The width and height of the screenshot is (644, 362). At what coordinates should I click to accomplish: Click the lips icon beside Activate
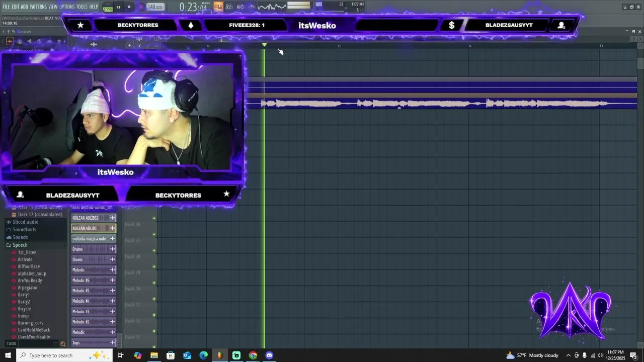(14, 259)
